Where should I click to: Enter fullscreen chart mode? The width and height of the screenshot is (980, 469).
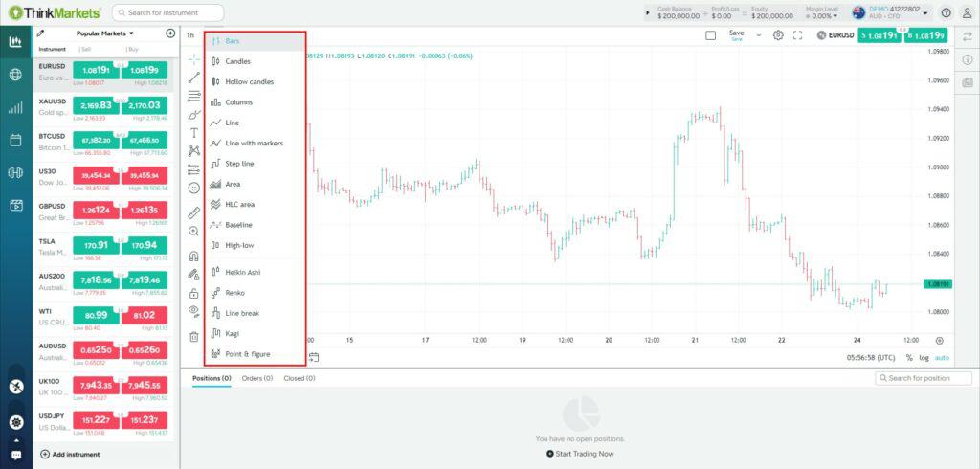click(x=797, y=35)
